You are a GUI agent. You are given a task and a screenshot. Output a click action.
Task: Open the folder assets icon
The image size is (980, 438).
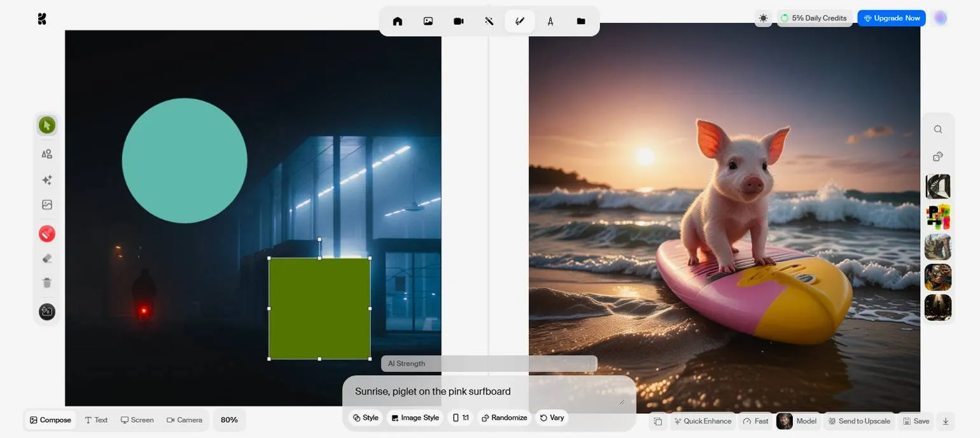[580, 21]
